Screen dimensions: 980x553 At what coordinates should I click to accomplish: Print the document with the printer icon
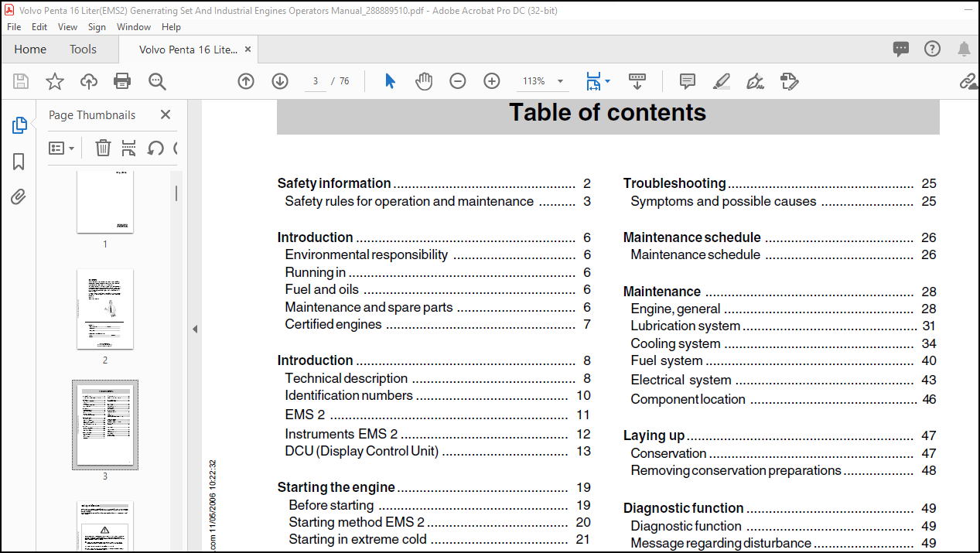coord(122,81)
